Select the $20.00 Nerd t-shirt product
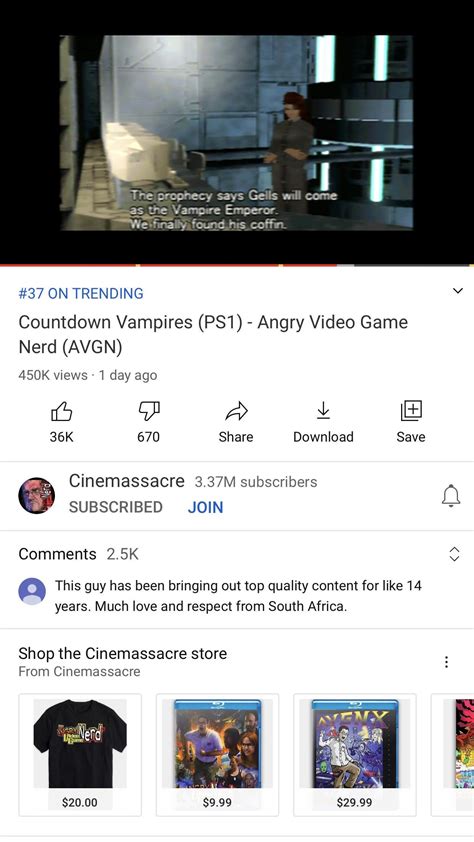The height and width of the screenshot is (842, 474). [x=80, y=754]
